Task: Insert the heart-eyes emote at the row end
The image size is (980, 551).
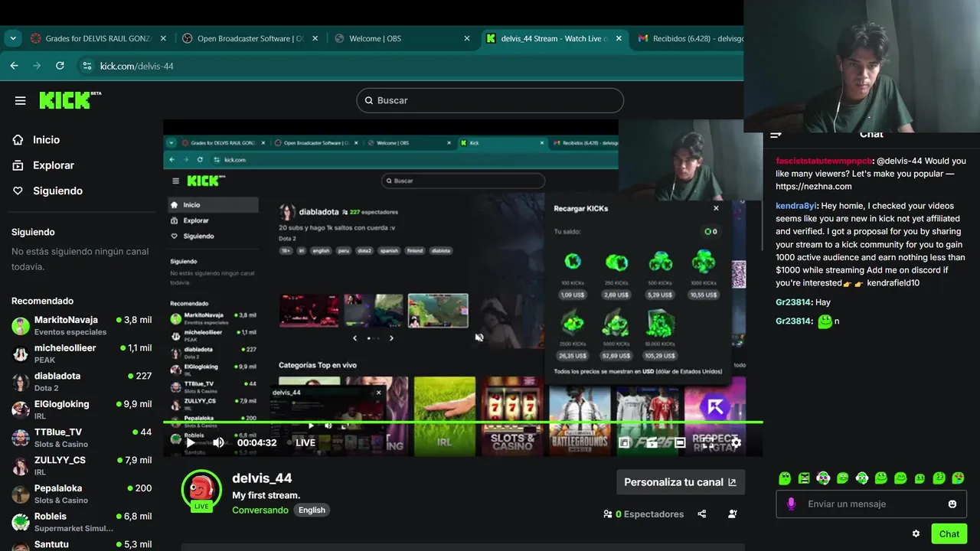Action: click(958, 478)
